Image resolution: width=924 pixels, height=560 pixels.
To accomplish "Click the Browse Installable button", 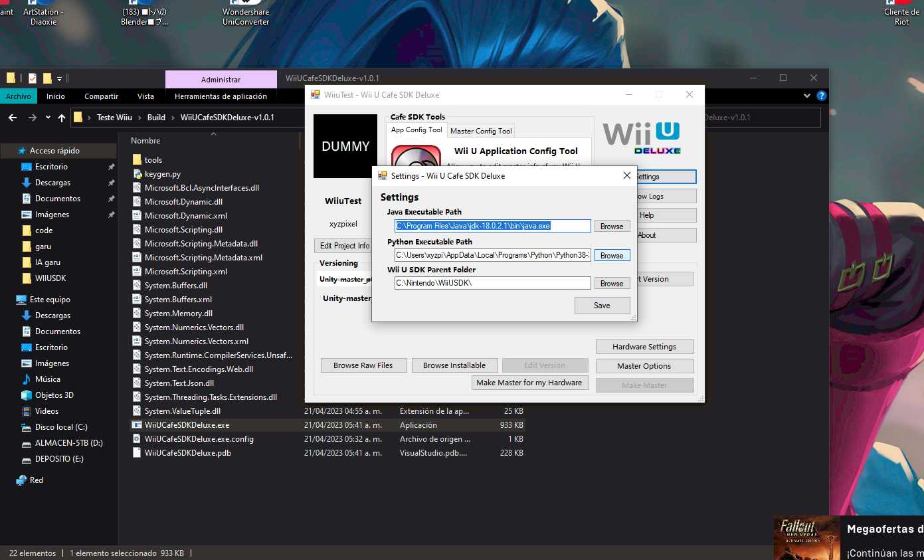I will [454, 365].
